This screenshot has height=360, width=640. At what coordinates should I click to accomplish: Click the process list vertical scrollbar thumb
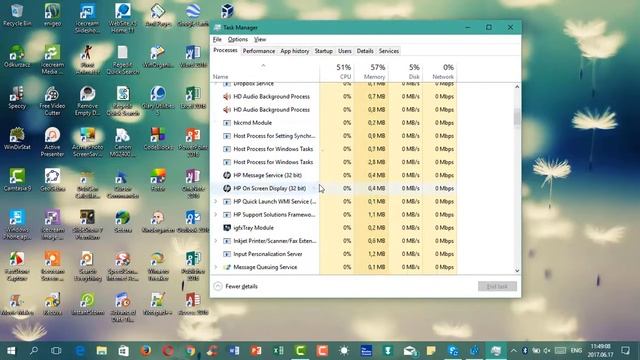[x=517, y=118]
